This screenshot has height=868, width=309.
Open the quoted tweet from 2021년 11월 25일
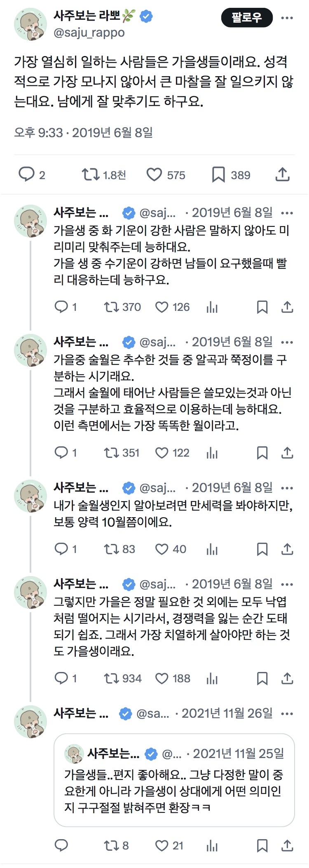coord(174,780)
